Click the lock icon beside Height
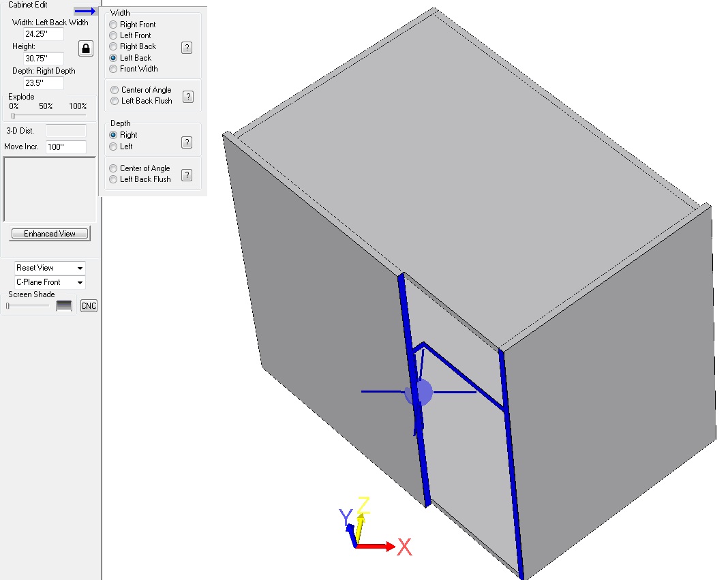Viewport: 728px width, 580px height. point(86,48)
